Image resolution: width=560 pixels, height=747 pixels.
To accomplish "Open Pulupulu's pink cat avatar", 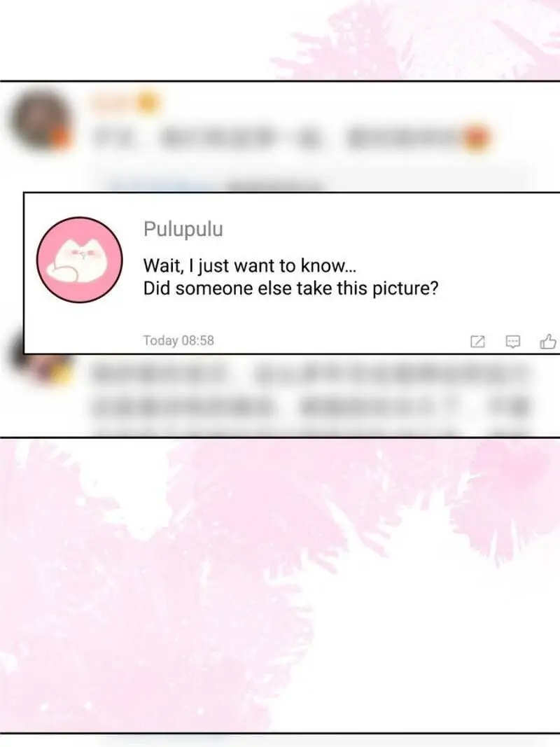I will [80, 260].
